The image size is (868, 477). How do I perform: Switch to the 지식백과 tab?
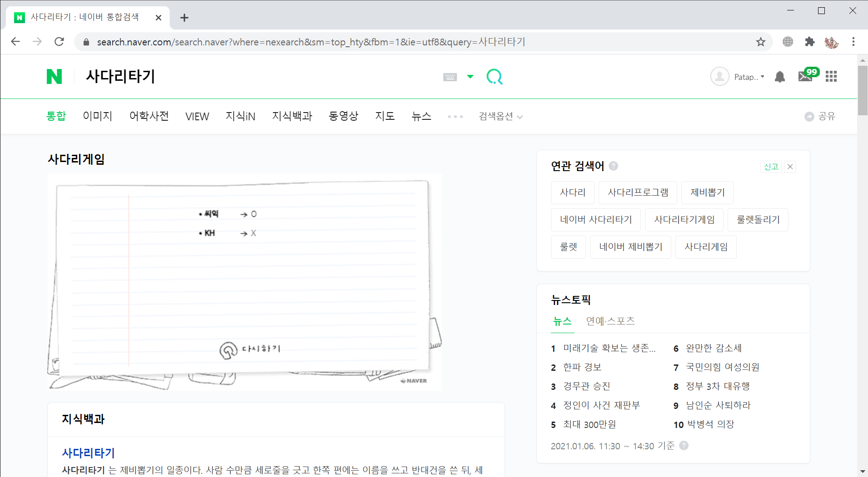coord(292,116)
